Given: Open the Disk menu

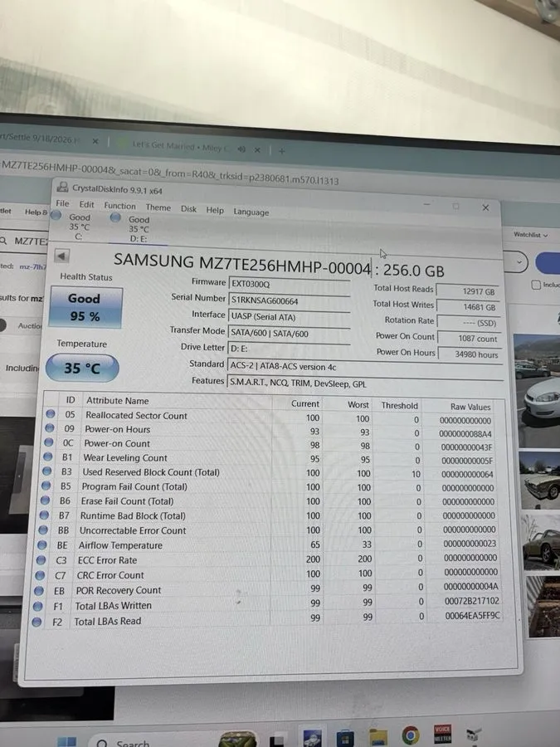Looking at the screenshot, I should point(188,208).
